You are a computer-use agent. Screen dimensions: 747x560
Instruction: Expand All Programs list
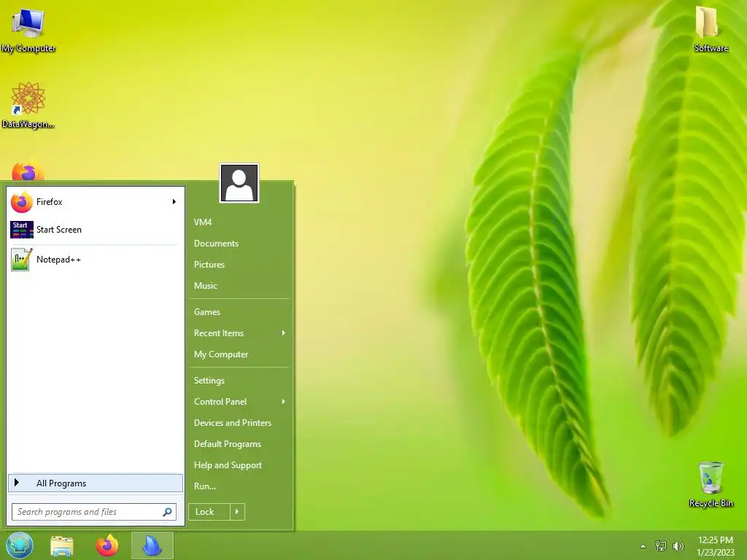tap(96, 483)
